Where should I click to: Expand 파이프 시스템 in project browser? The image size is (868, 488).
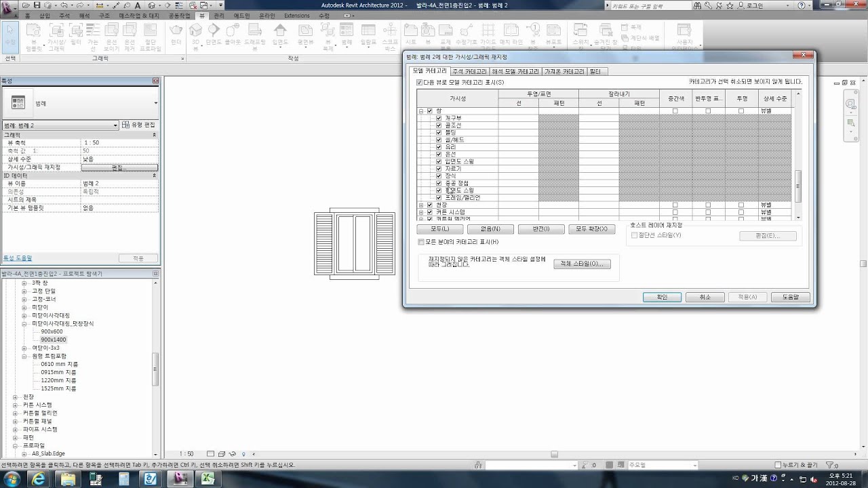tap(15, 429)
